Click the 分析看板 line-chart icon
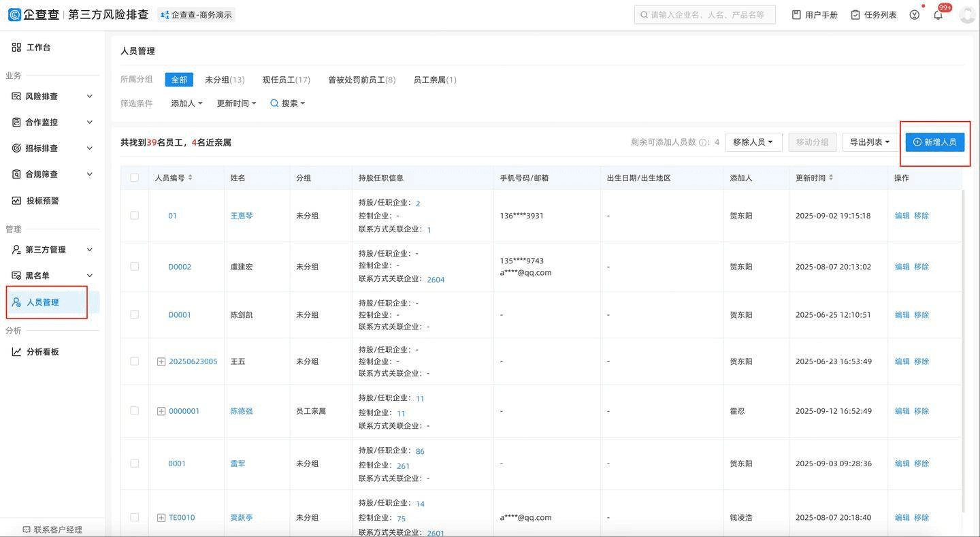Image resolution: width=980 pixels, height=537 pixels. [x=16, y=352]
